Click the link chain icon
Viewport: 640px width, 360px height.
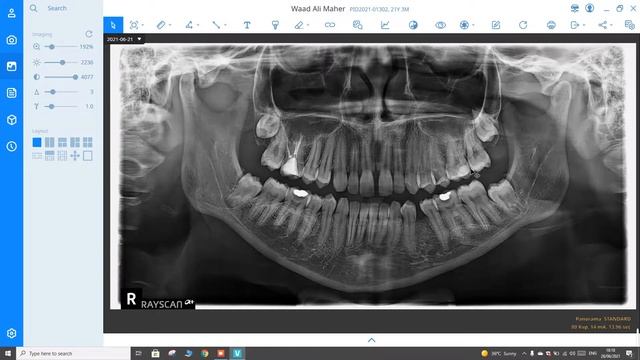pos(330,25)
